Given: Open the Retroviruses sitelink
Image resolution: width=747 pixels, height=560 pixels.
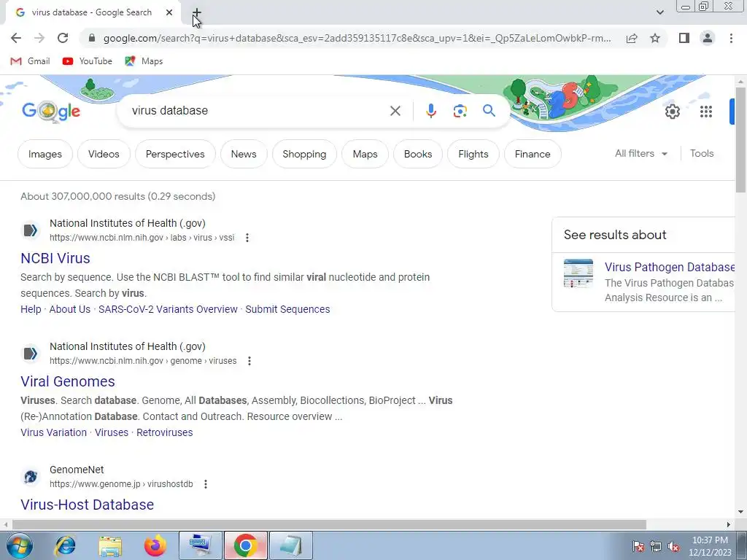Looking at the screenshot, I should pyautogui.click(x=164, y=432).
